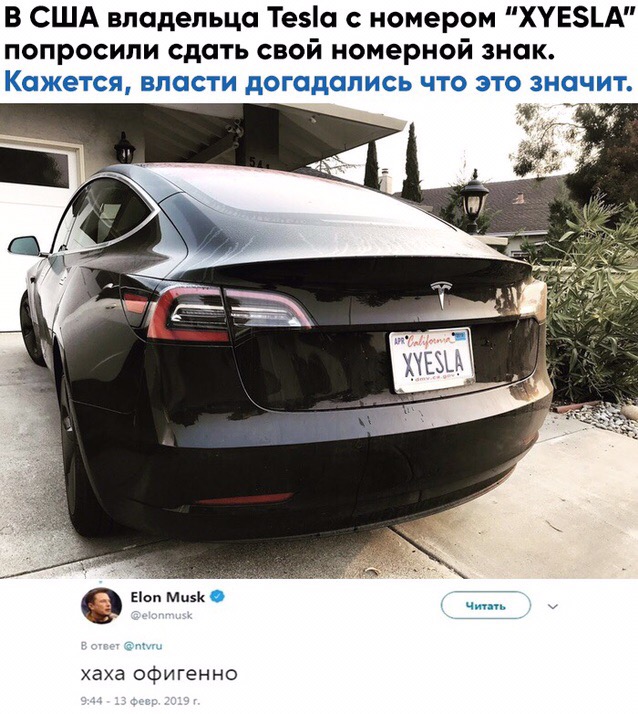Click the street lamp post behind the car

474,201
